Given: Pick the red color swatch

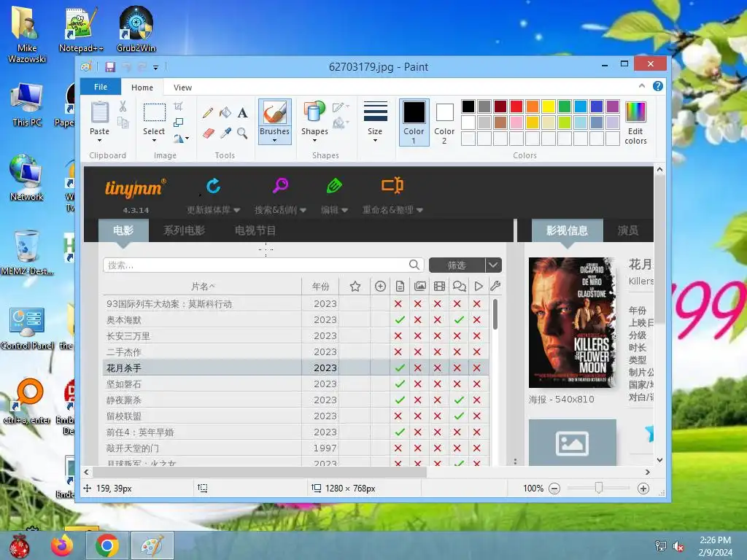Looking at the screenshot, I should [x=516, y=106].
